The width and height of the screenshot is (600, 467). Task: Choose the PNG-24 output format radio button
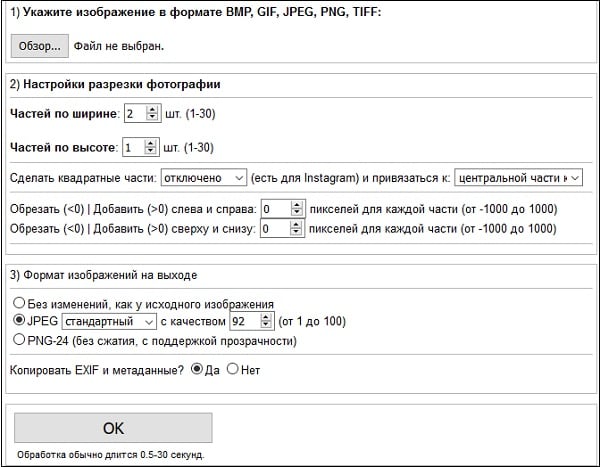[x=18, y=341]
